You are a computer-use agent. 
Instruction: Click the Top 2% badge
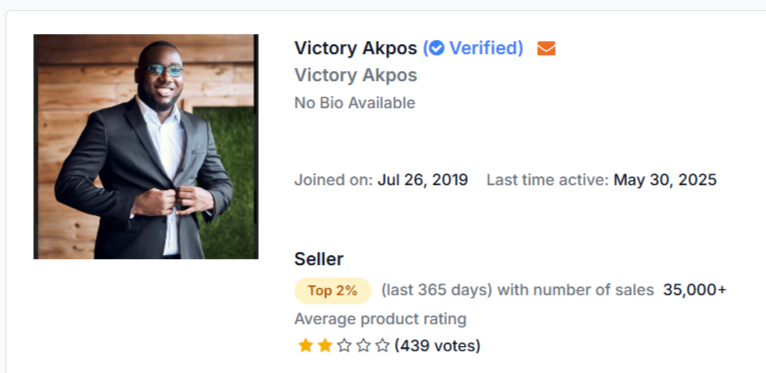333,290
